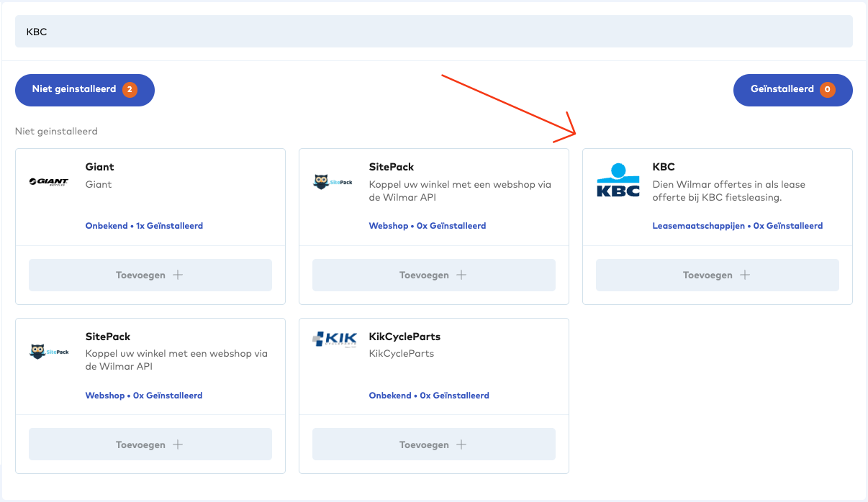Click the Giant bicycles logo
This screenshot has height=502, width=868.
click(x=49, y=182)
